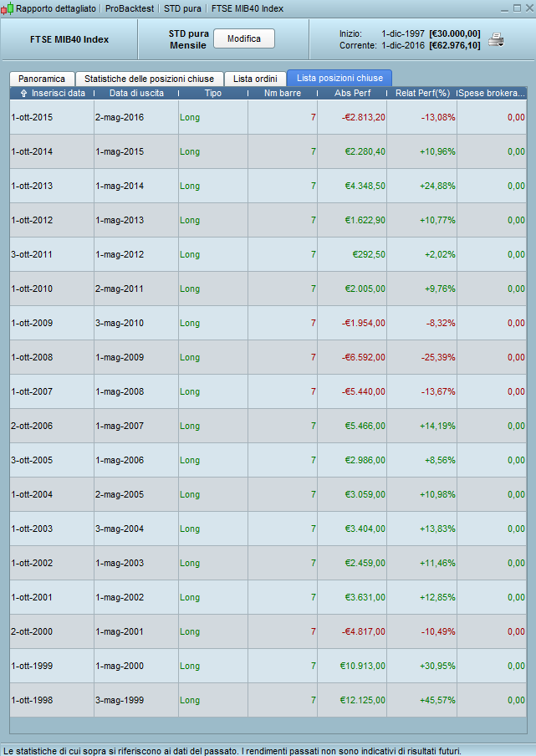Select entry date 1-ott-2012

pyautogui.click(x=32, y=220)
